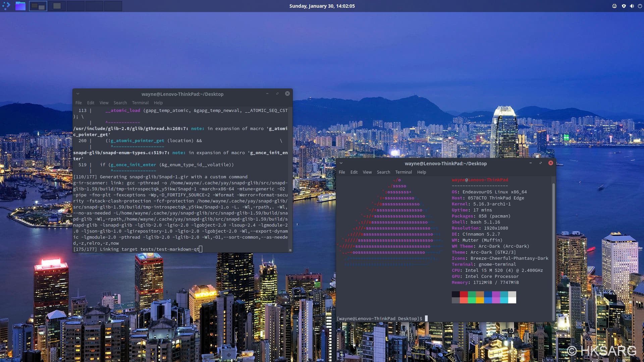This screenshot has height=362, width=644.
Task: Click the printer tray icon
Action: 614,6
